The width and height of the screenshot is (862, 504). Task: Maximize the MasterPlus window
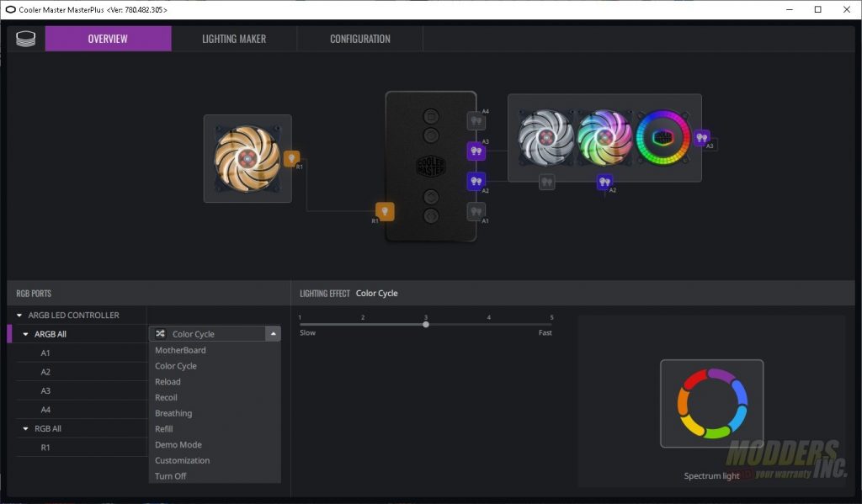pos(818,9)
